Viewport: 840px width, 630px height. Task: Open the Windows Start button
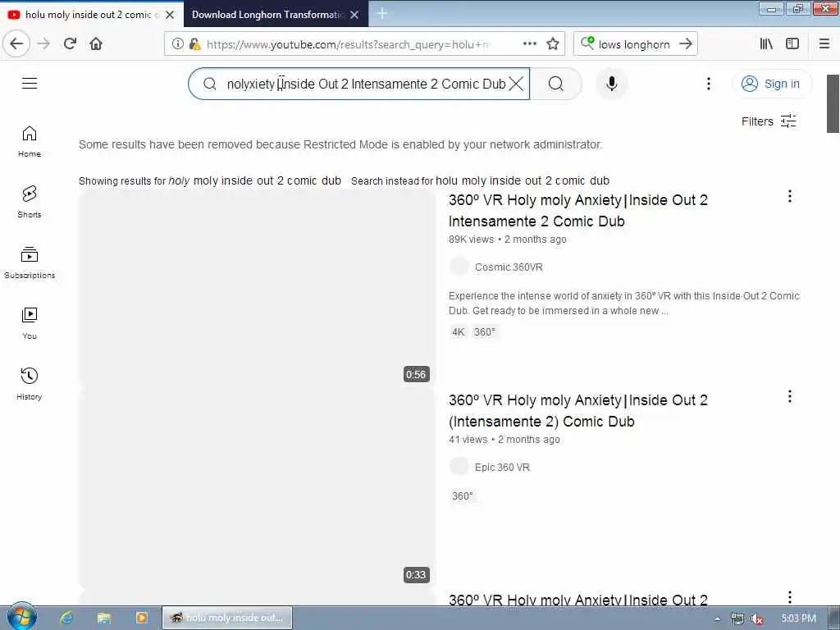coord(21,618)
